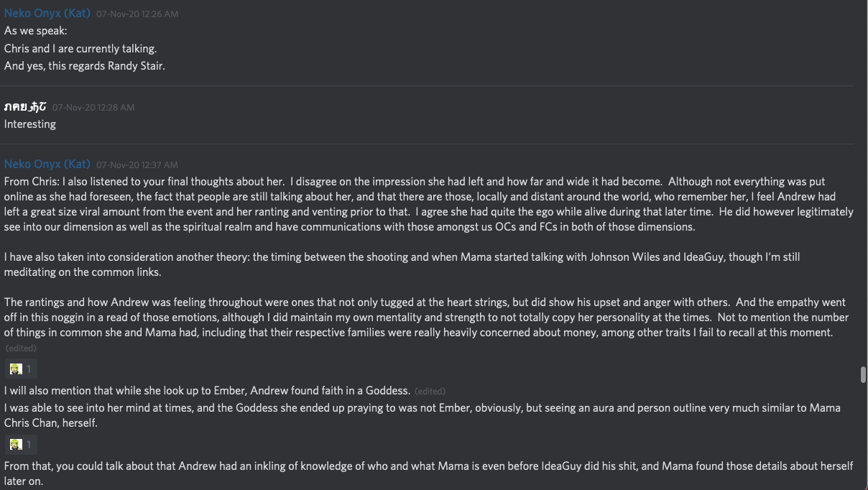The width and height of the screenshot is (868, 490).
Task: Click the '(edited)' label above the first reaction
Action: point(21,348)
